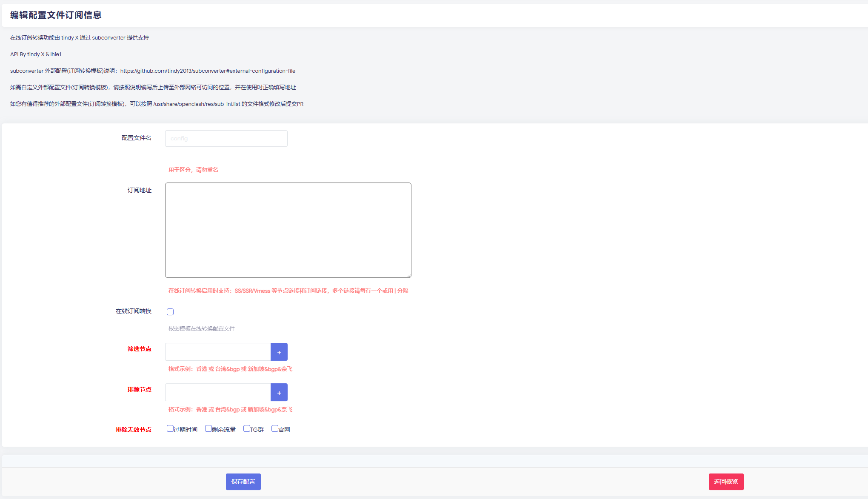Click the plus button beside 排除节点 field

click(x=279, y=392)
